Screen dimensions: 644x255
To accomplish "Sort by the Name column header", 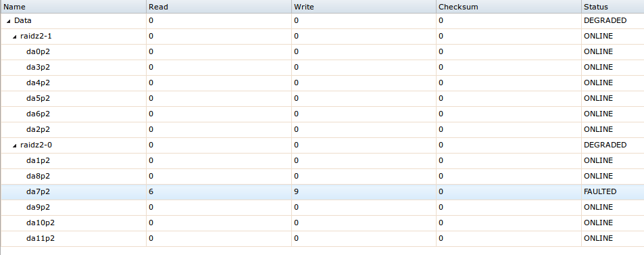I will tap(73, 7).
